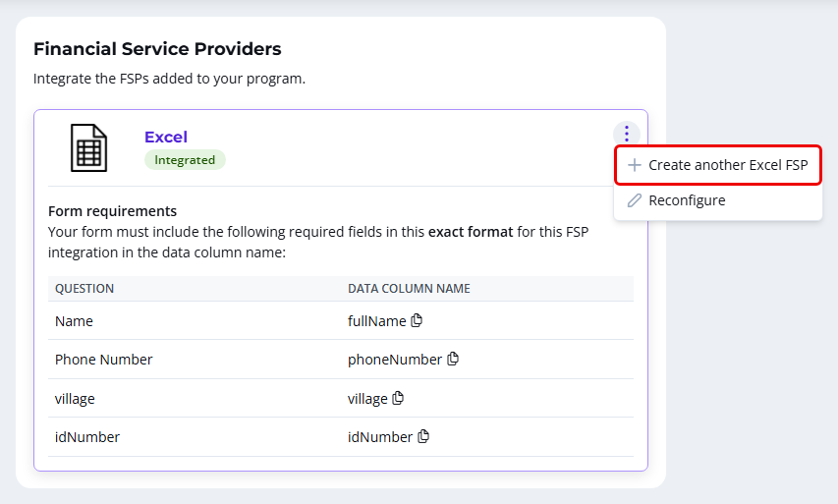The height and width of the screenshot is (504, 838).
Task: Open the Excel provider title link
Action: coord(166,137)
